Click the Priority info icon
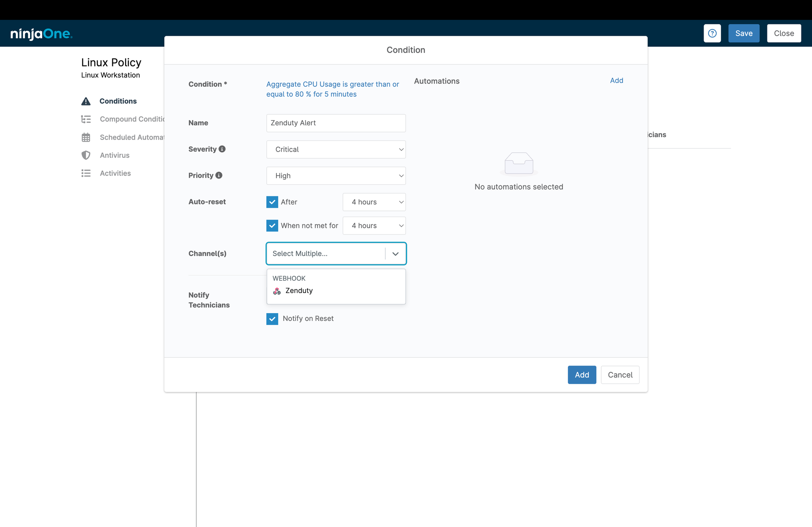 (x=219, y=175)
